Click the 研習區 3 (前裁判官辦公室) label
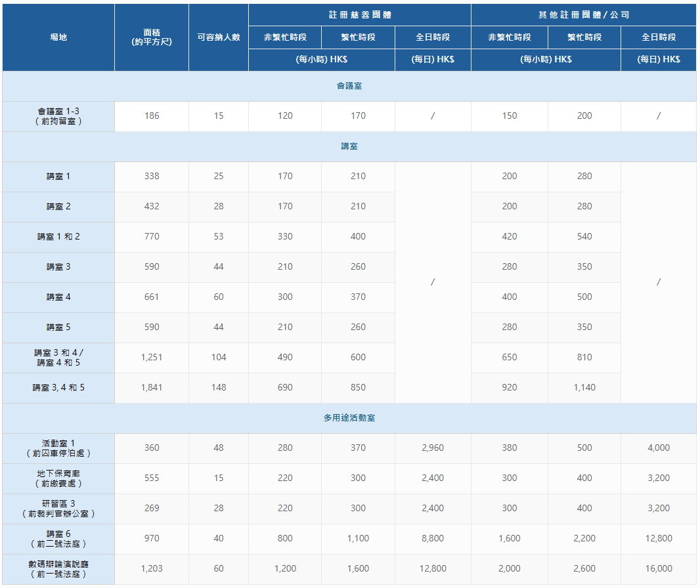This screenshot has width=700, height=588. [x=58, y=509]
